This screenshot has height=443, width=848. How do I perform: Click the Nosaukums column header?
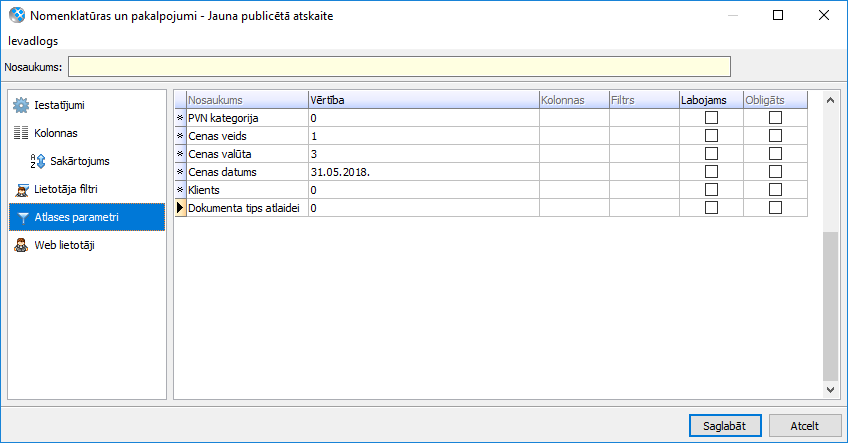point(247,100)
